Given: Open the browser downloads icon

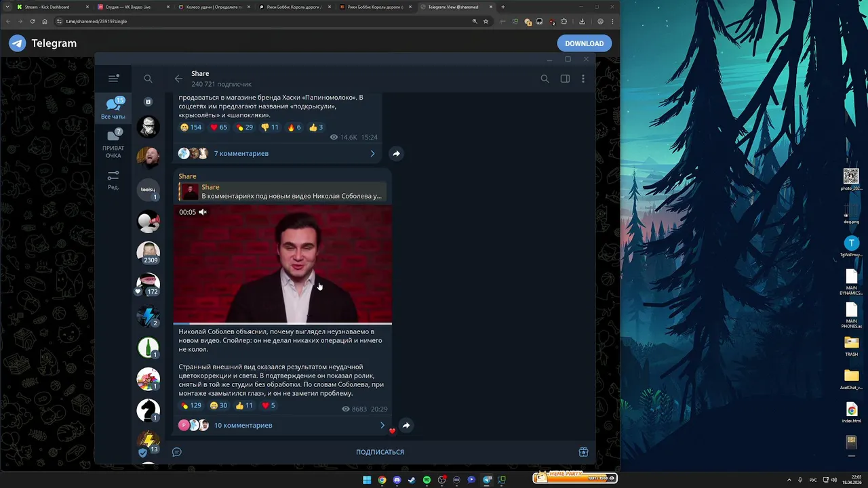Looking at the screenshot, I should [582, 21].
